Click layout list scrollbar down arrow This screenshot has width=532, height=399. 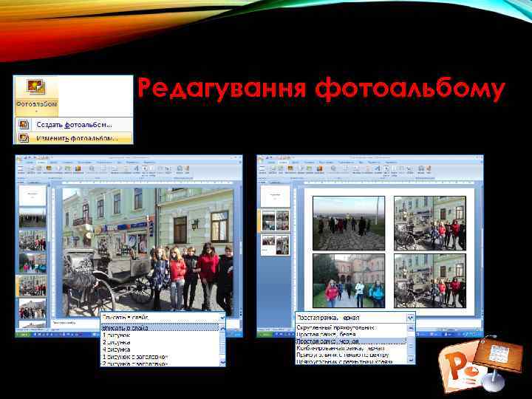(x=222, y=363)
